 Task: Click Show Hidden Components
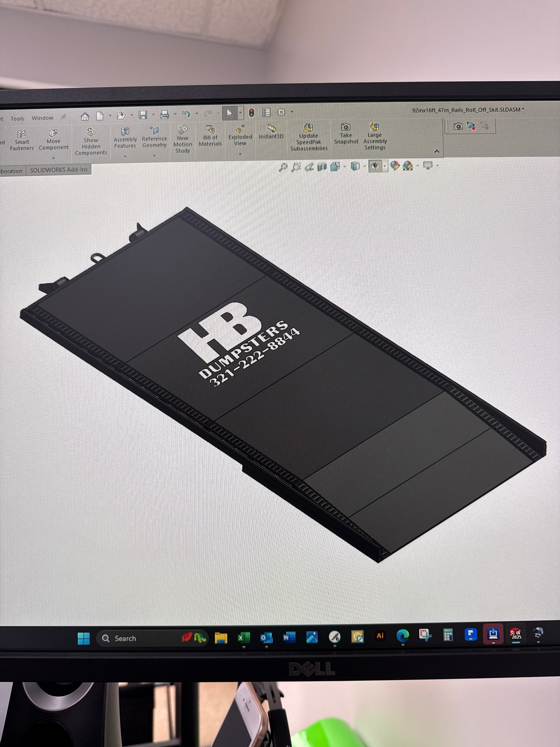click(x=91, y=142)
